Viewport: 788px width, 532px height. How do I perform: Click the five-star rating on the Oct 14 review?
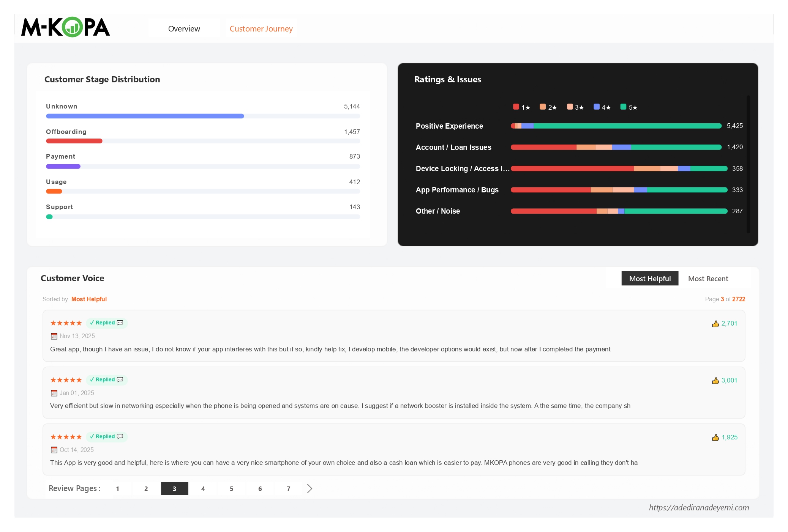(66, 436)
